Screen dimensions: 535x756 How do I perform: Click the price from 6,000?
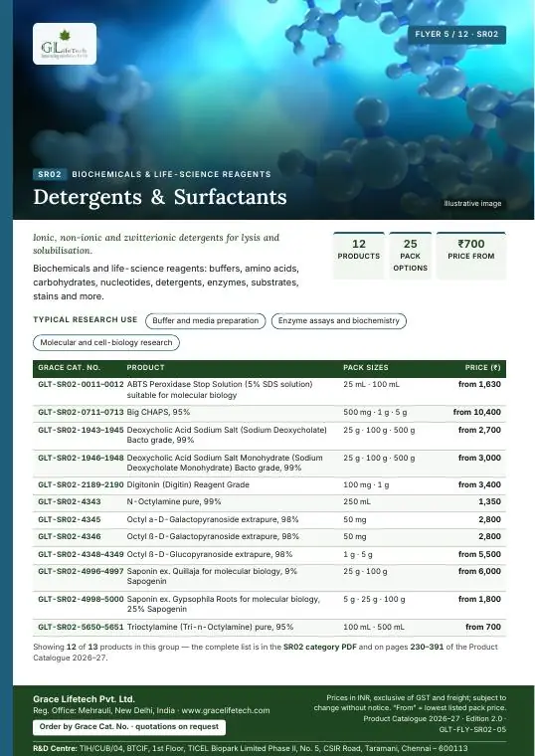[x=479, y=571]
